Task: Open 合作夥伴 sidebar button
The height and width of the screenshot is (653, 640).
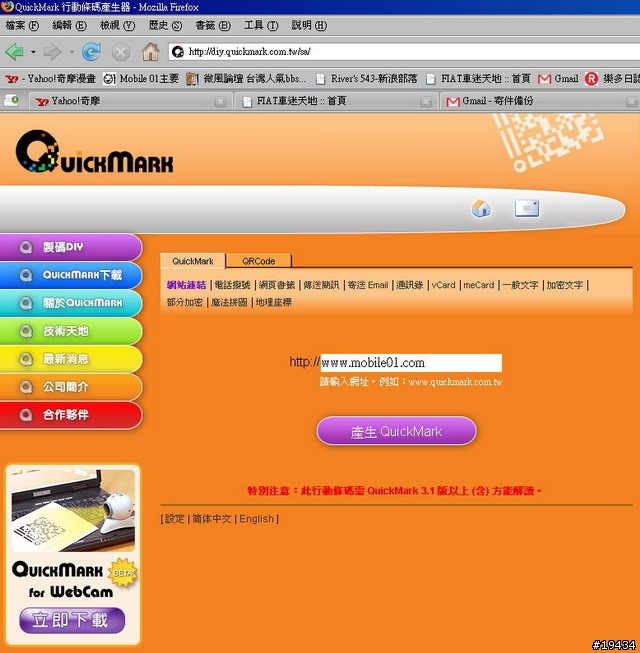Action: coord(71,415)
